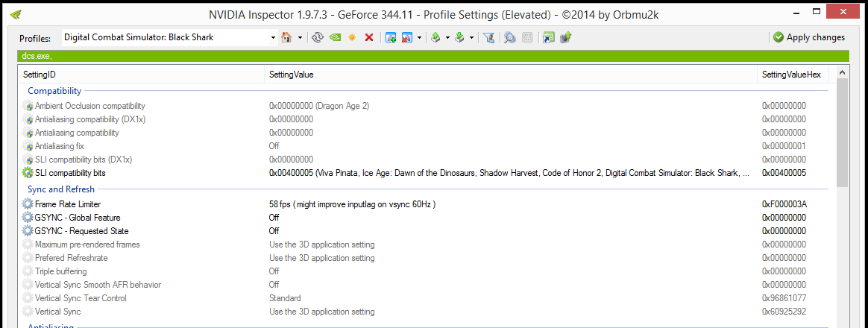Click the vertical scrollbar thumb of settings list
The image size is (868, 328).
click(841, 133)
